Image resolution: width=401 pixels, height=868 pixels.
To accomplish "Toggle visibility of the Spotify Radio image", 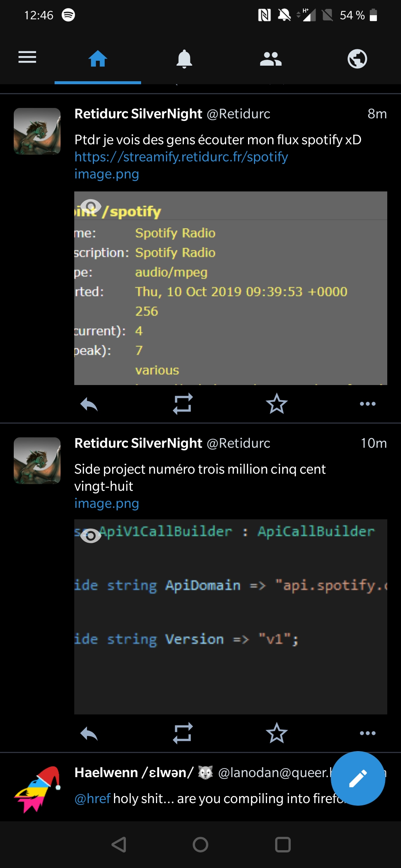I will (91, 206).
